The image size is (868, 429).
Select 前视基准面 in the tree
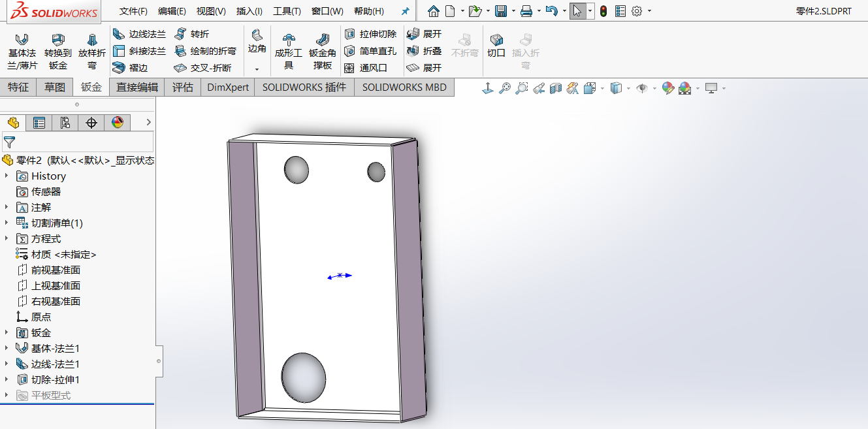[x=49, y=270]
